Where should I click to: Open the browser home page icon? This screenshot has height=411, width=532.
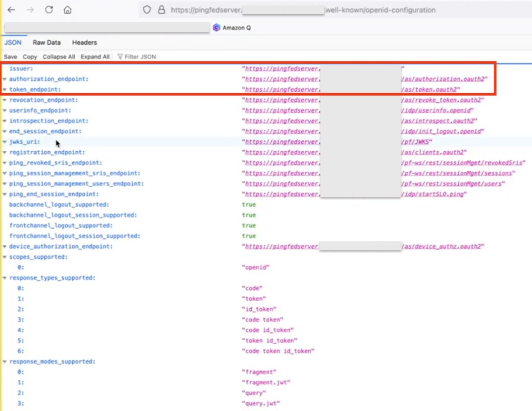[68, 10]
